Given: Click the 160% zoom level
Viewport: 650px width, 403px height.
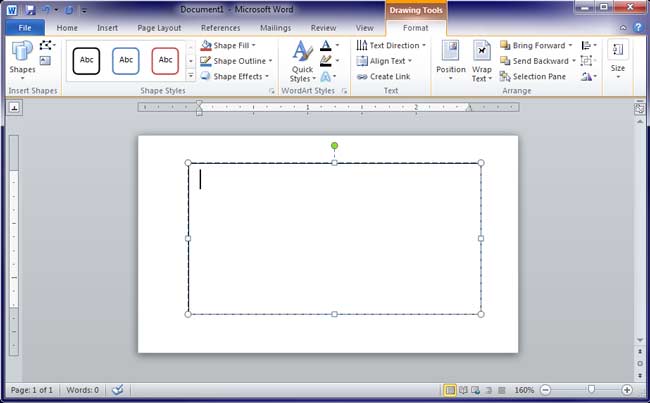Looking at the screenshot, I should (524, 390).
